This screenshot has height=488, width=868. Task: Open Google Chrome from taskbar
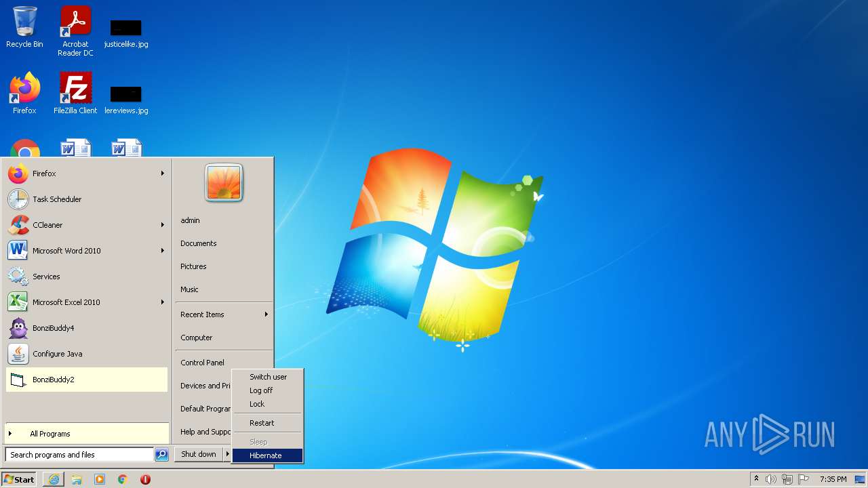tap(123, 479)
